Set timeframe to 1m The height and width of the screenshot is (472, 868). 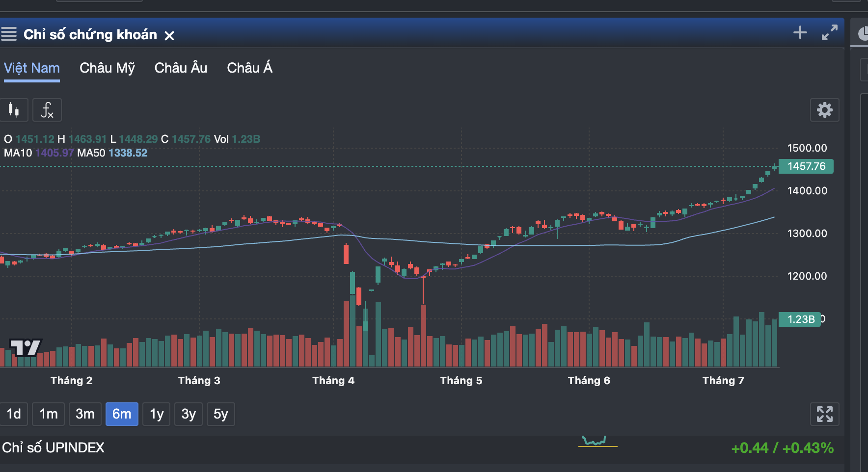click(x=49, y=414)
